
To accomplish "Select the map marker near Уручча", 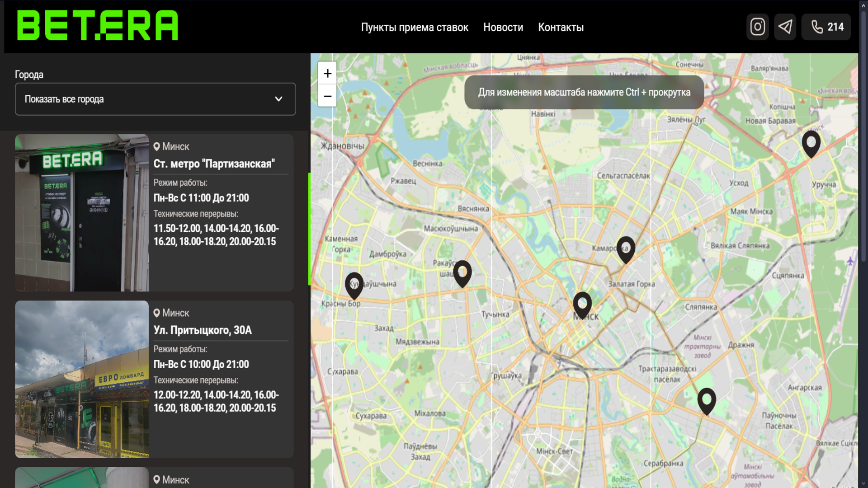I will [811, 144].
